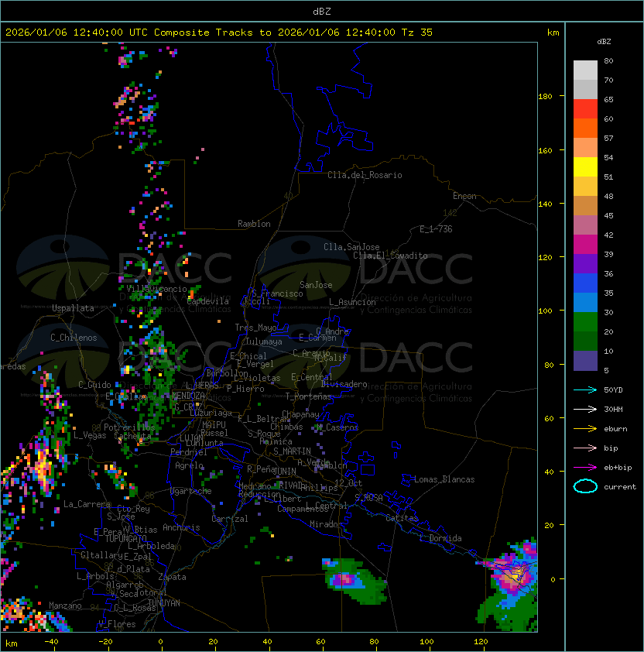644x652 pixels.
Task: Click the Ugarteche map label
Action: 191,491
